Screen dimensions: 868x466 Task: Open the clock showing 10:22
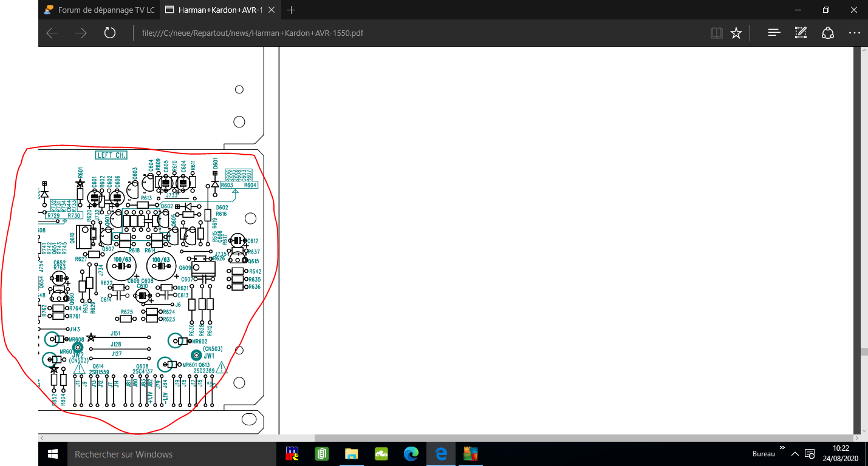[841, 454]
